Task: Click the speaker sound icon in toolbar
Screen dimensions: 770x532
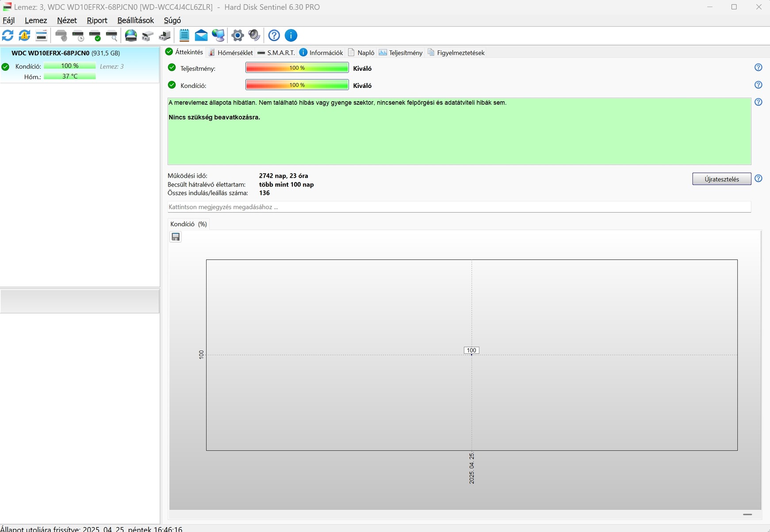Action: pos(254,35)
